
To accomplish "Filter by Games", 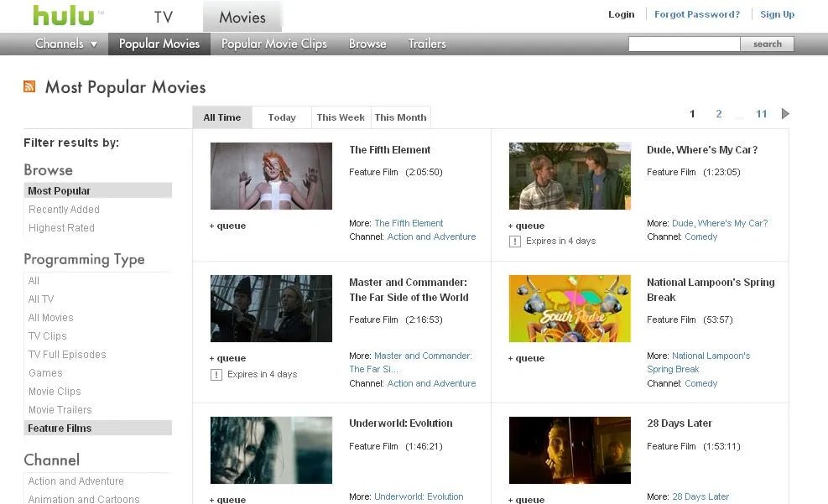I will (x=45, y=373).
